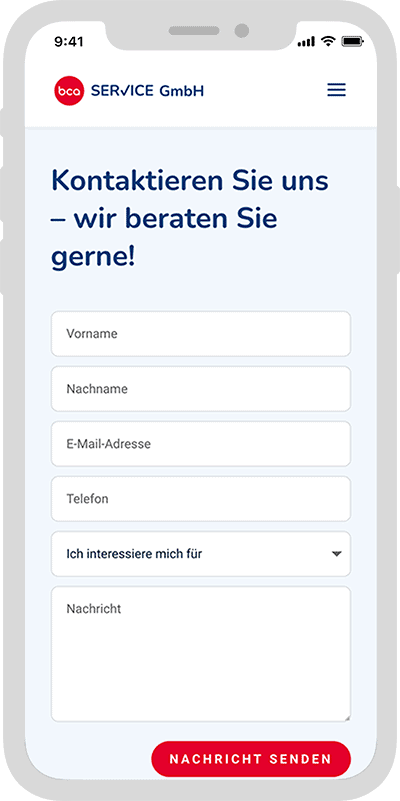
Task: Tap the battery indicator icon
Action: click(352, 42)
